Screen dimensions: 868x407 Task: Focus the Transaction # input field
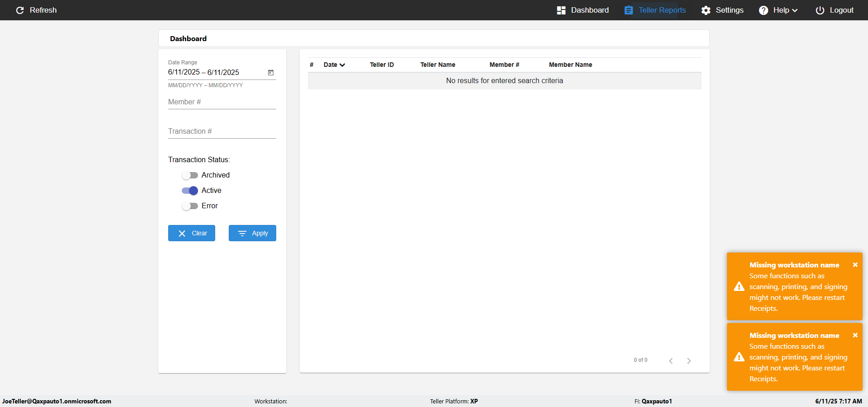(222, 131)
